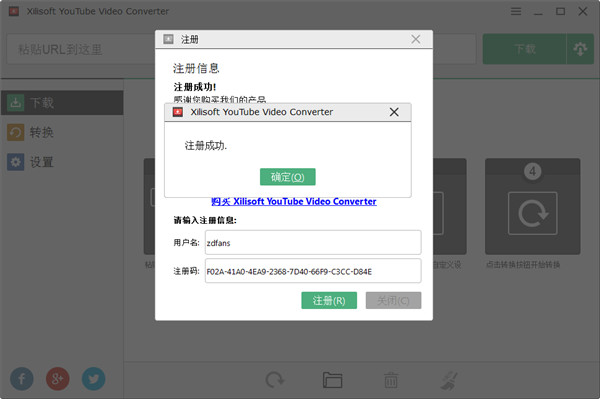Close the Xilisoft message box
The width and height of the screenshot is (600, 399).
394,112
